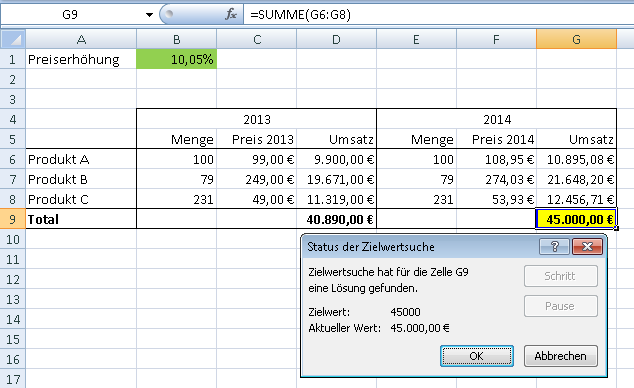Click the fx insert function icon
Screen dimensions: 634x388
(x=231, y=15)
